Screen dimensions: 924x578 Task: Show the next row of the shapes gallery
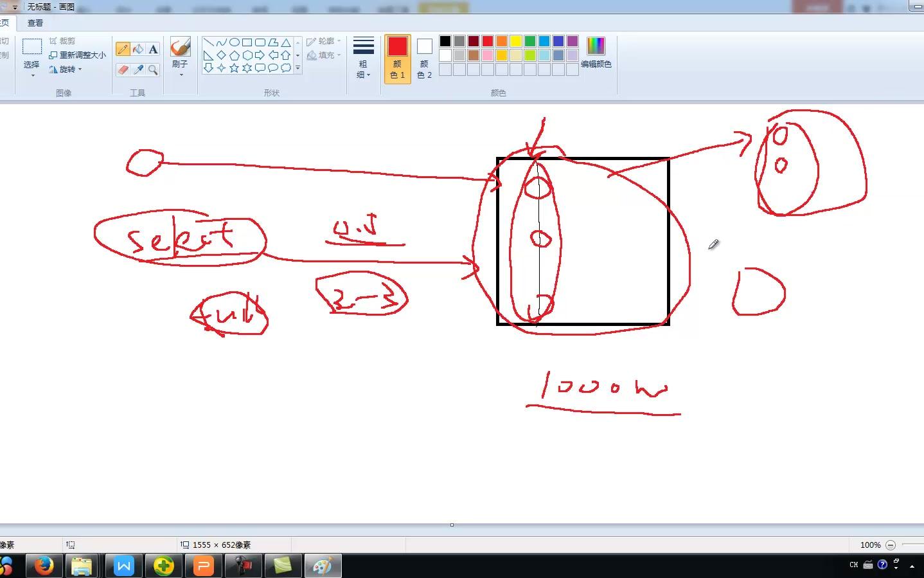(x=298, y=55)
